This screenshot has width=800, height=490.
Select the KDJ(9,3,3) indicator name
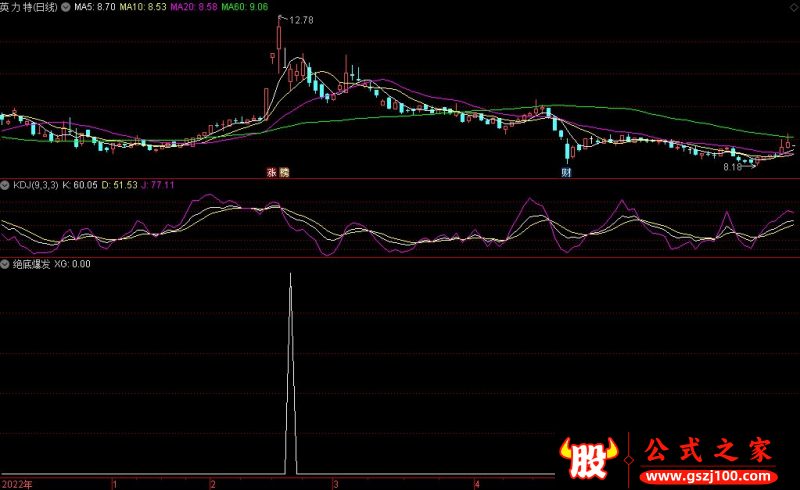35,185
